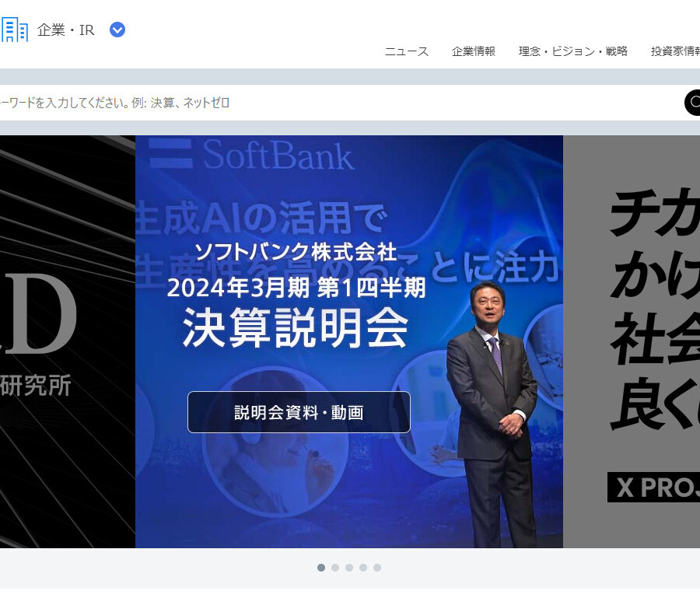Screen dimensions: 700x605
Task: Select the fifth carousel dot indicator
Action: (x=377, y=568)
